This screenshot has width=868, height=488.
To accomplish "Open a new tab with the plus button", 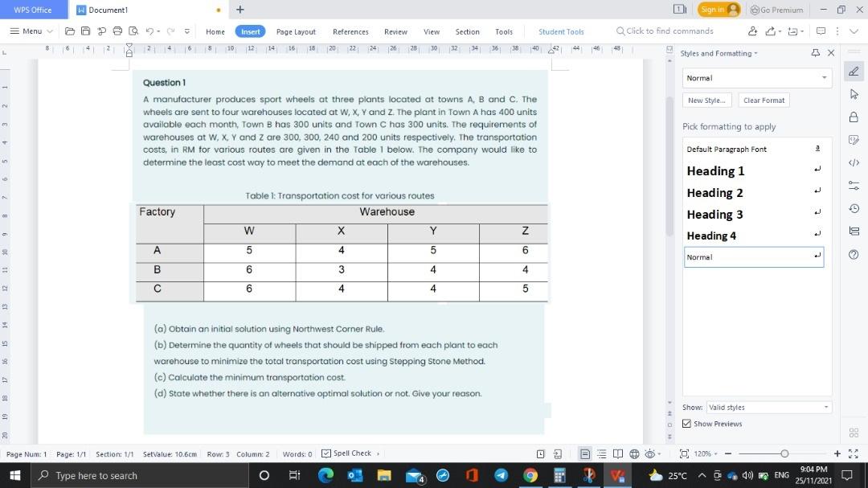I will point(240,10).
